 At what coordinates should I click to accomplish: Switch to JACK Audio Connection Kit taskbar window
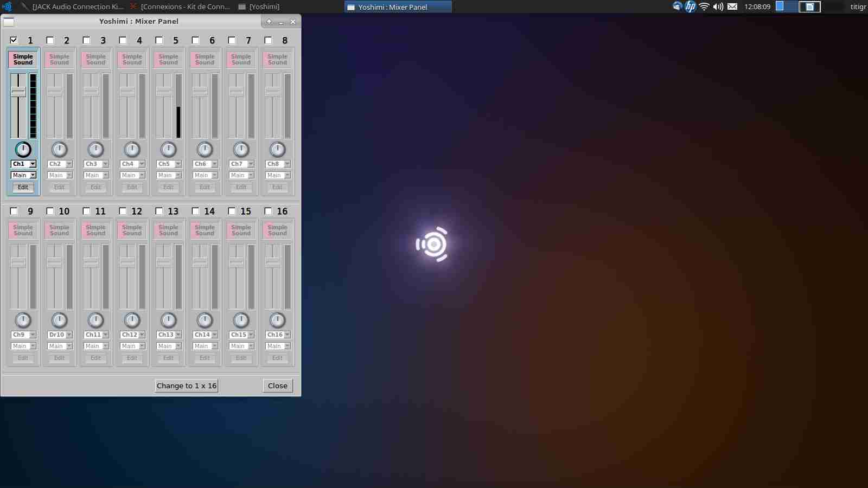tap(72, 7)
